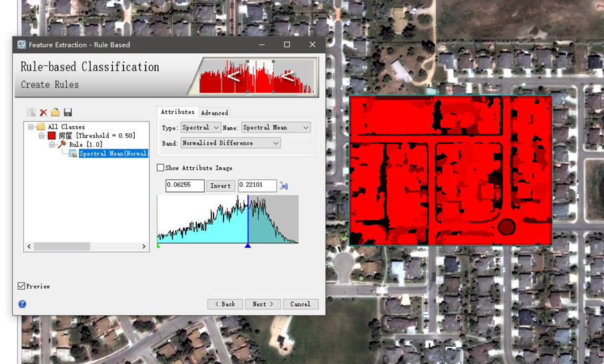Viewport: 604px width, 364px height.
Task: Click the minimum value field 0.06255
Action: click(x=185, y=185)
